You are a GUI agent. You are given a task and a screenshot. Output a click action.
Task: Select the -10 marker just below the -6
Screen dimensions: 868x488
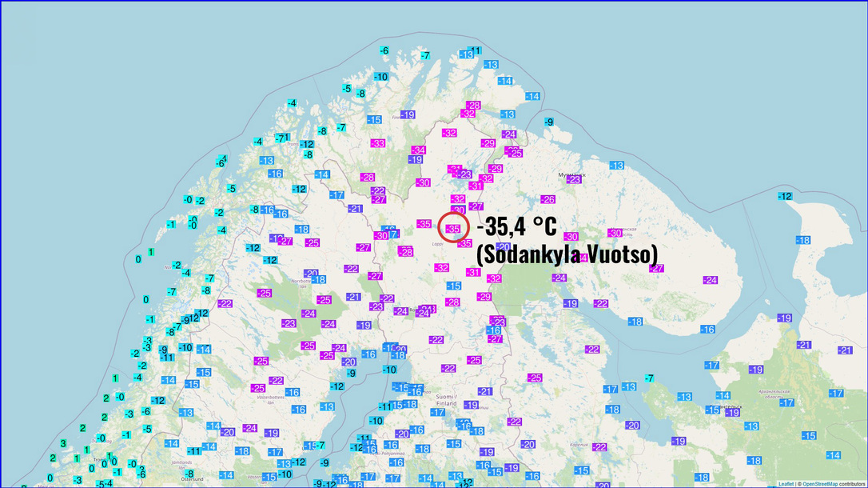[381, 77]
